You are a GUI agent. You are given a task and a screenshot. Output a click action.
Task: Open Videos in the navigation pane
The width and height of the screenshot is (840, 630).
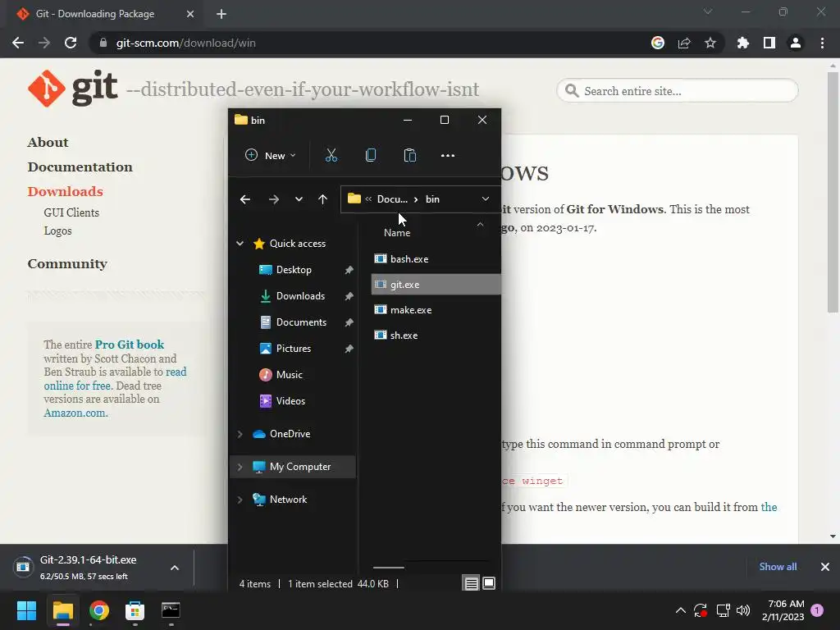click(290, 400)
